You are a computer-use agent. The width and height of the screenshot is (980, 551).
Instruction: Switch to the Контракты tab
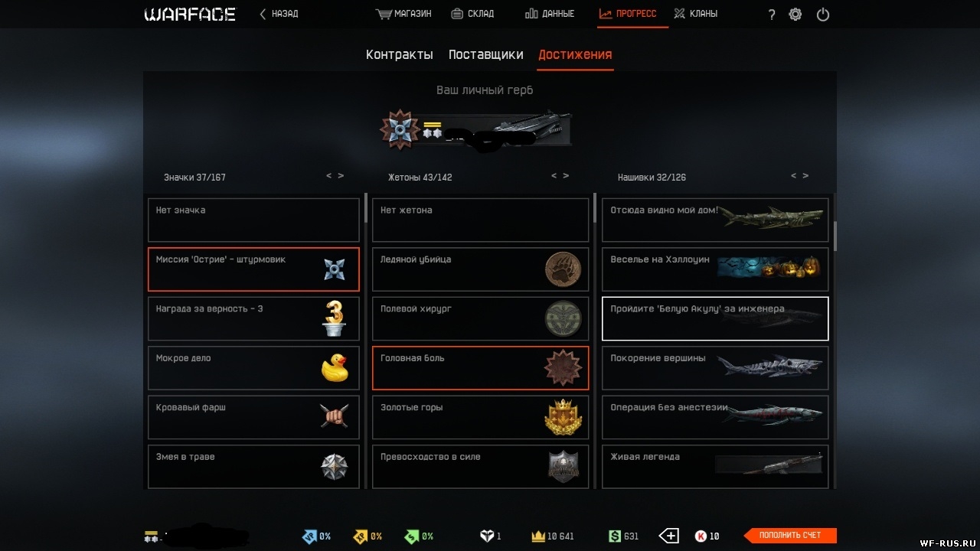(x=400, y=54)
